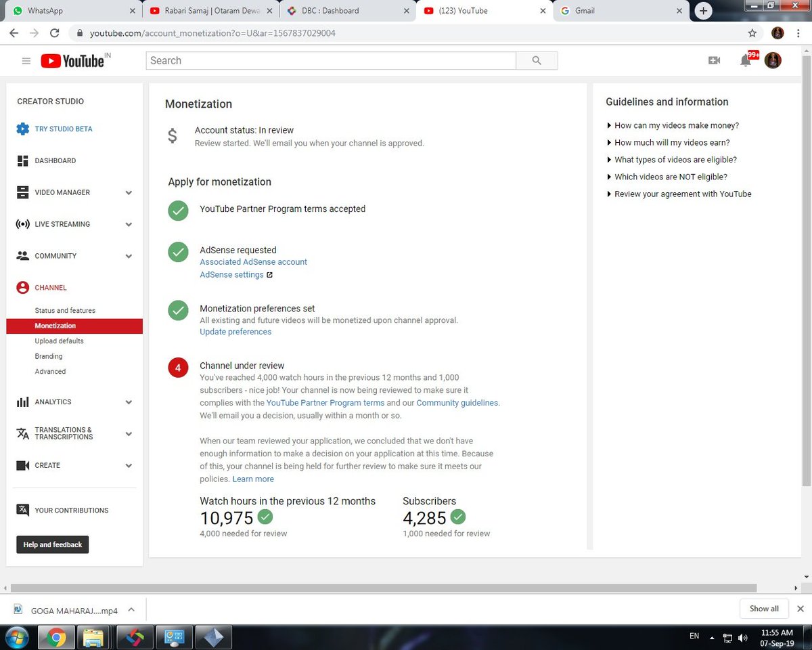Open the notifications bell
This screenshot has height=650, width=812.
pyautogui.click(x=746, y=61)
